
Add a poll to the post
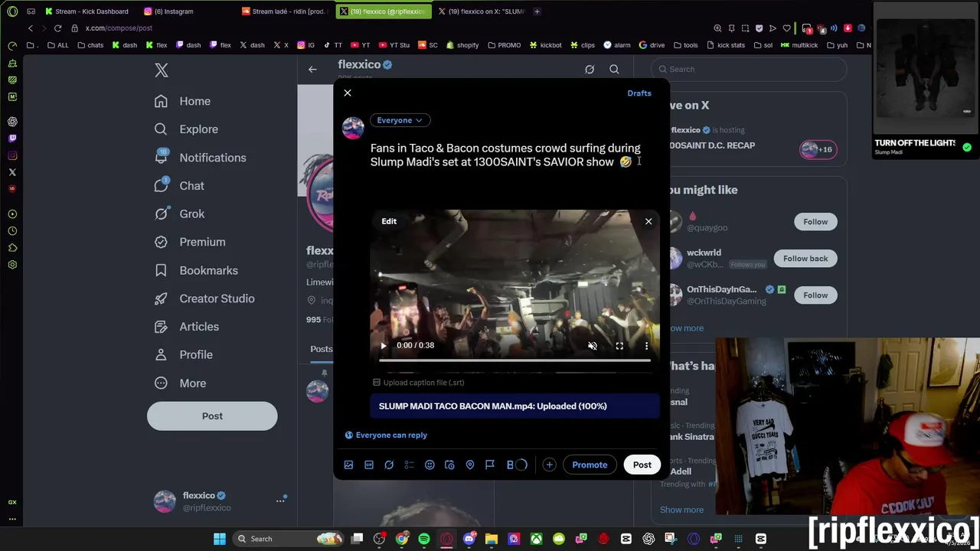click(x=409, y=465)
